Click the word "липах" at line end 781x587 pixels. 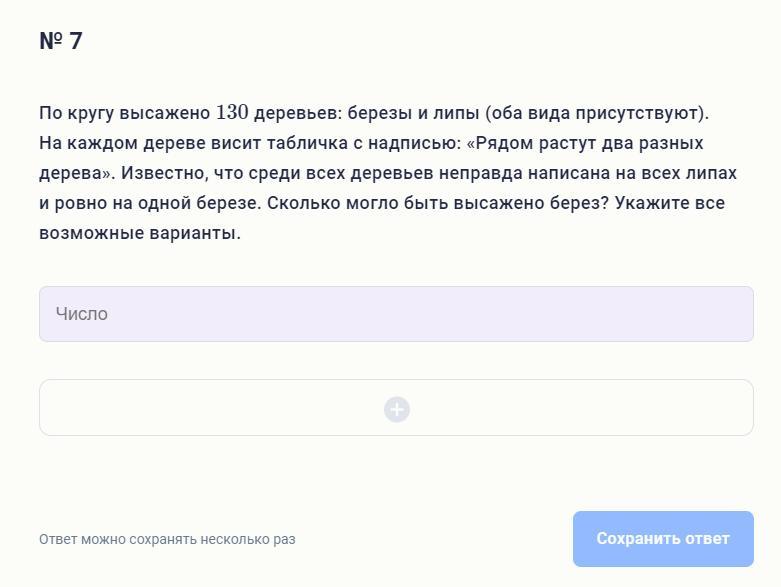pos(711,172)
